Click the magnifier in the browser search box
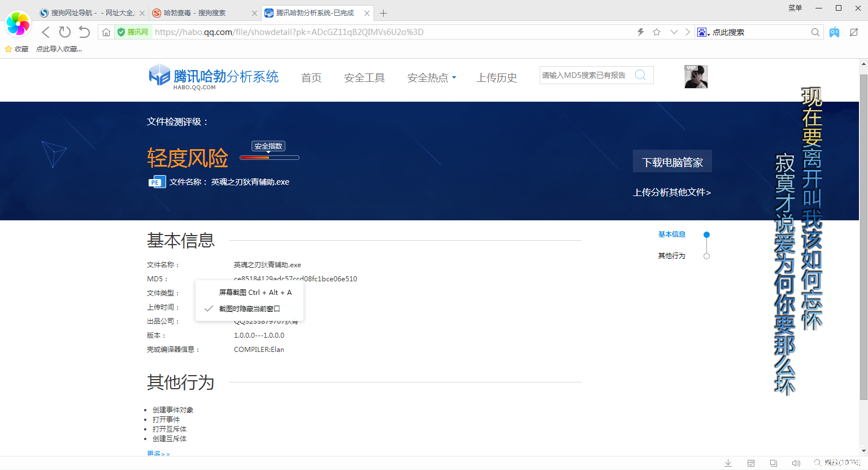The width and height of the screenshot is (868, 470). [x=815, y=32]
